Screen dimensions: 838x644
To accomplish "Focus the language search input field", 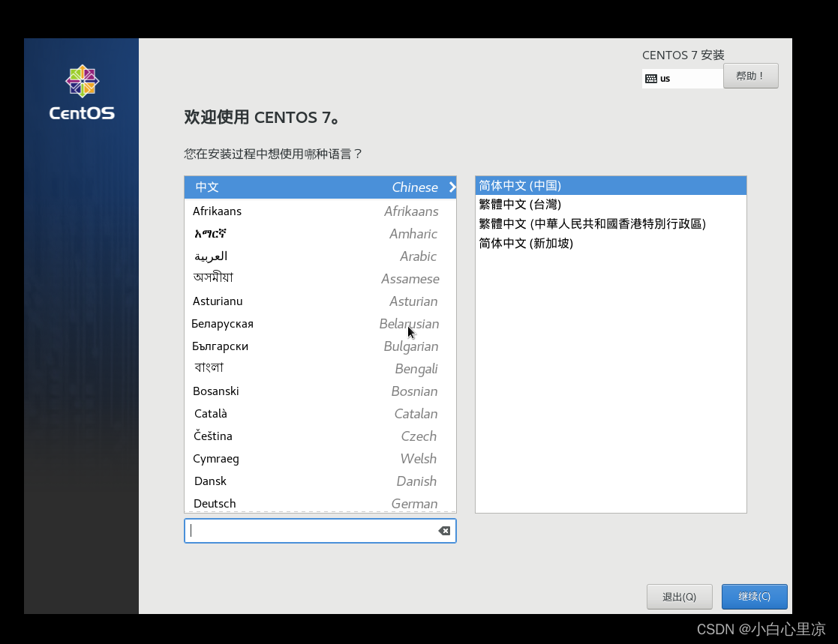I will 320,531.
